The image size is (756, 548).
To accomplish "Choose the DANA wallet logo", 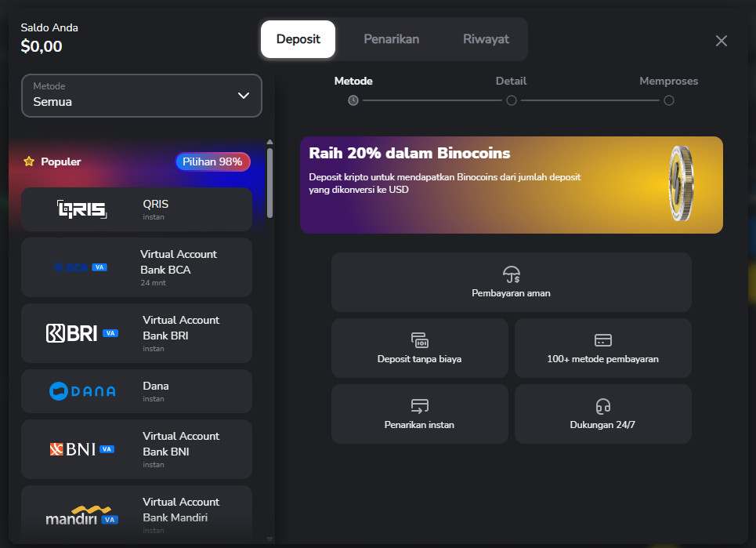I will (x=81, y=391).
